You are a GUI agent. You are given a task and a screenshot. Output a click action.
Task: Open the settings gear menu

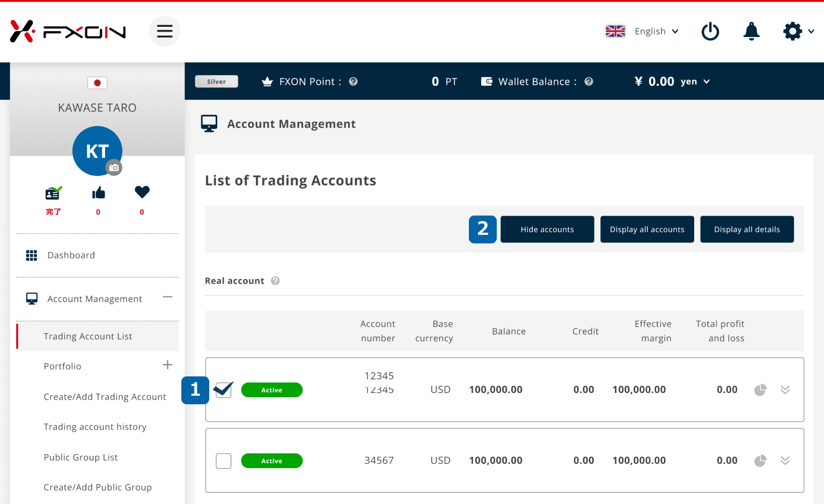[792, 31]
